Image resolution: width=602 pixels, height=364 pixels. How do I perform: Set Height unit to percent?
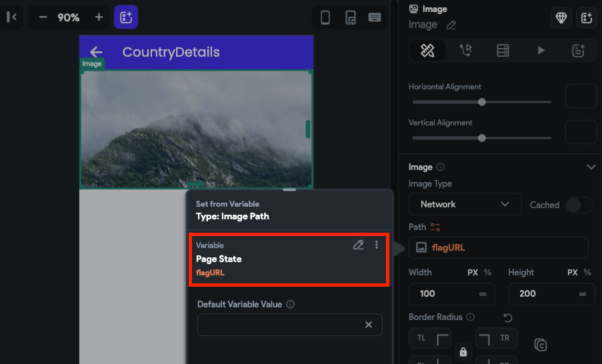[587, 273]
